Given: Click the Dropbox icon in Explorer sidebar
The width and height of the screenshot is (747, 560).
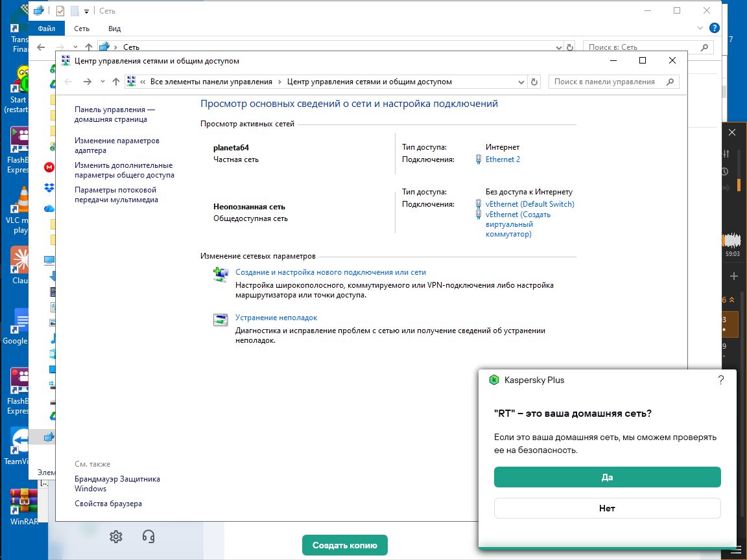Looking at the screenshot, I should click(x=49, y=188).
